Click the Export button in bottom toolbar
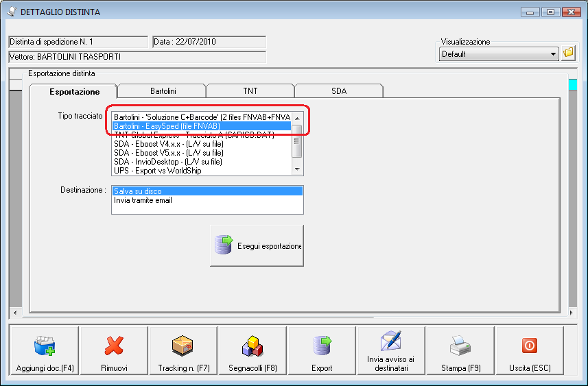 tap(322, 350)
